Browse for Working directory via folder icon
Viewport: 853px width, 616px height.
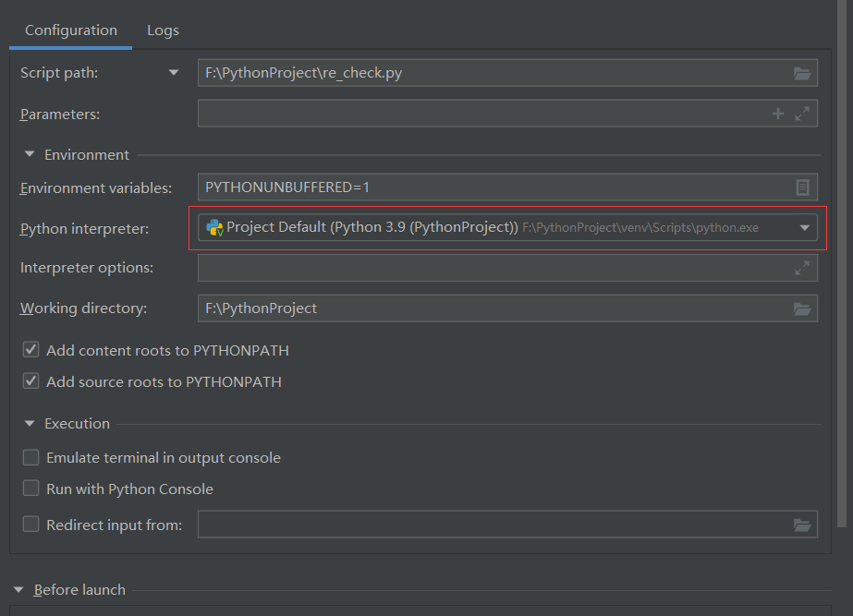(x=800, y=308)
